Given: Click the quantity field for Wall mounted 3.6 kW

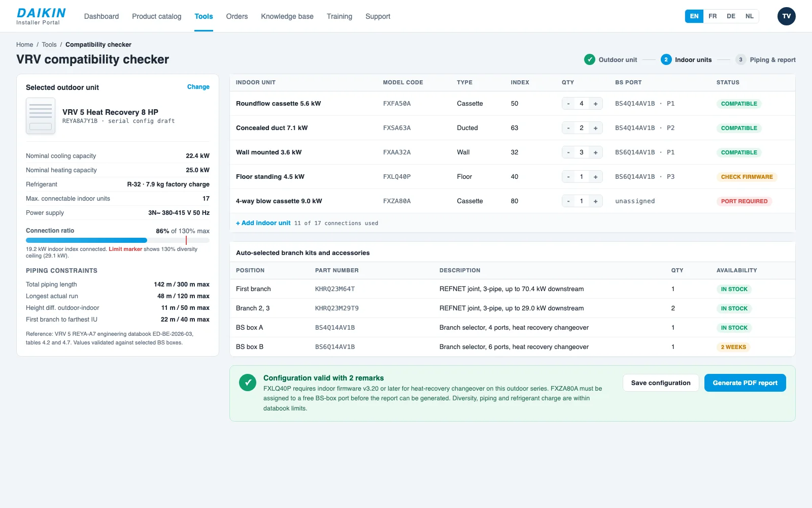Looking at the screenshot, I should (582, 152).
